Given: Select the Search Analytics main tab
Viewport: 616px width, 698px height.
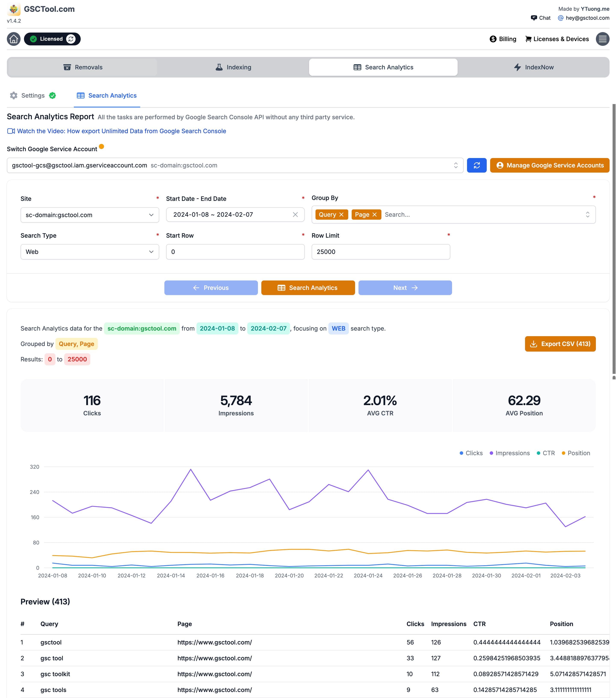Looking at the screenshot, I should point(383,67).
